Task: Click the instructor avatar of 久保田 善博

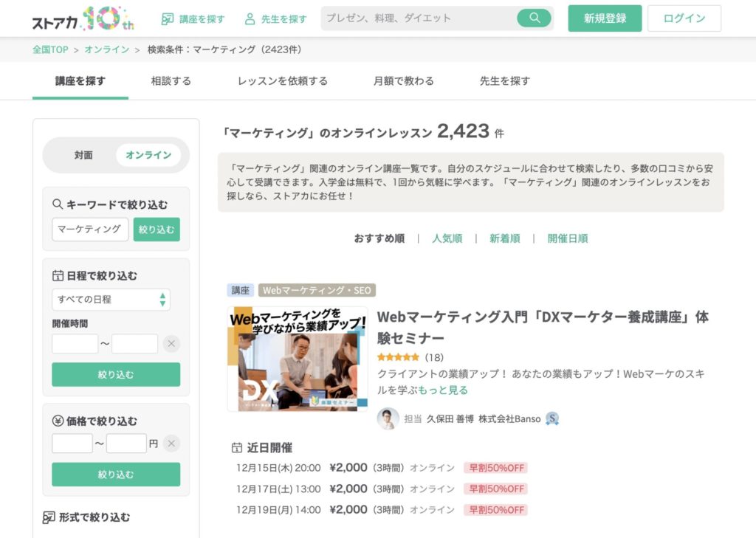Action: point(388,418)
